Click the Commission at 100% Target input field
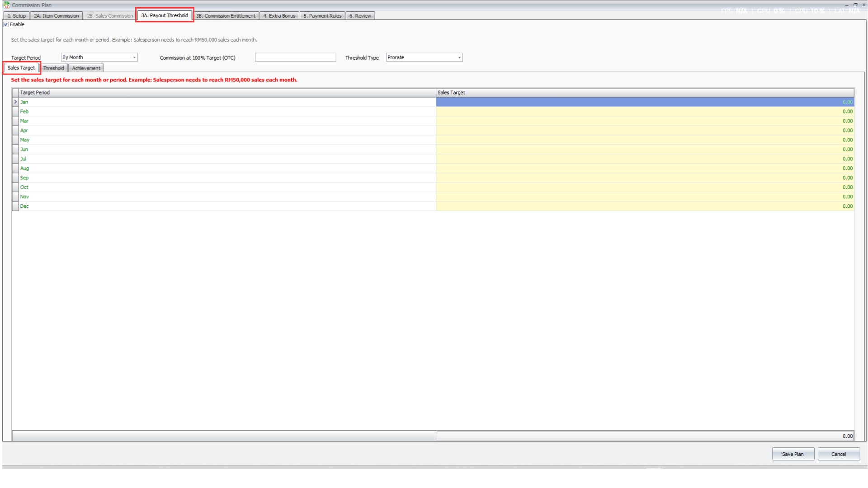 point(295,57)
